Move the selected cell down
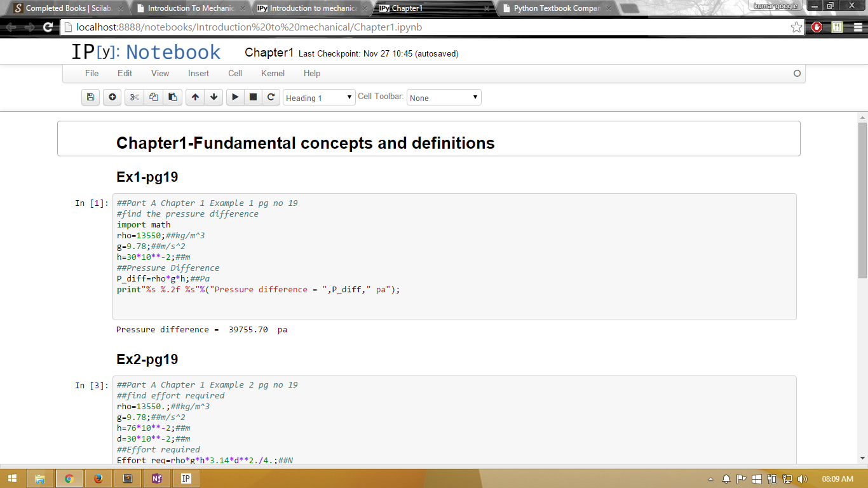 click(214, 97)
